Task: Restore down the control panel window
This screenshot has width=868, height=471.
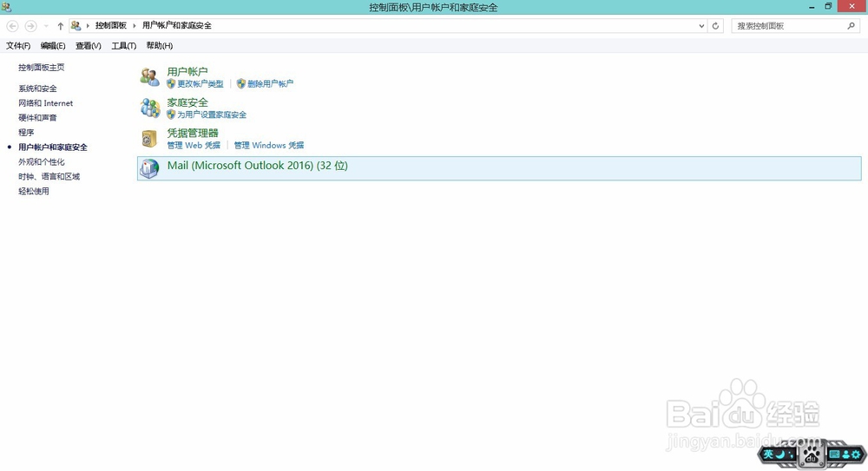Action: pyautogui.click(x=829, y=7)
